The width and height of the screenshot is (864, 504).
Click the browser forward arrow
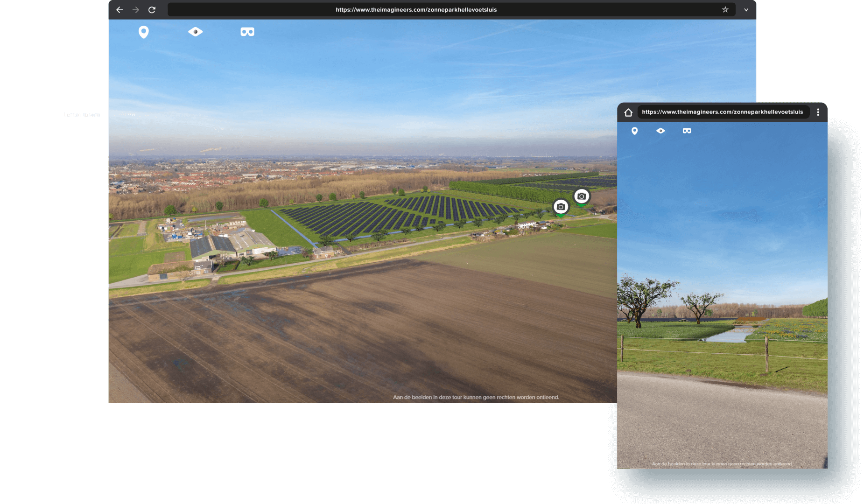(136, 10)
